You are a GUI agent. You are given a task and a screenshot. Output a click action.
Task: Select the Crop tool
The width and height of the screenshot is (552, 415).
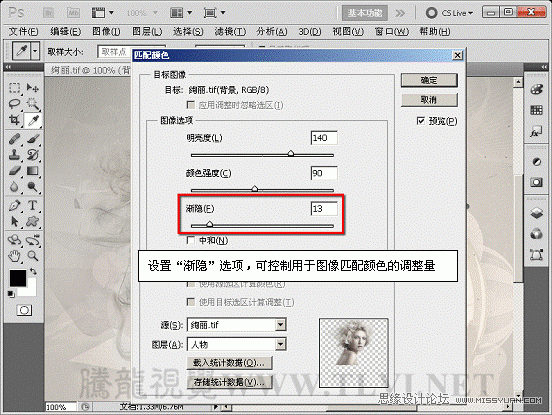(x=14, y=120)
